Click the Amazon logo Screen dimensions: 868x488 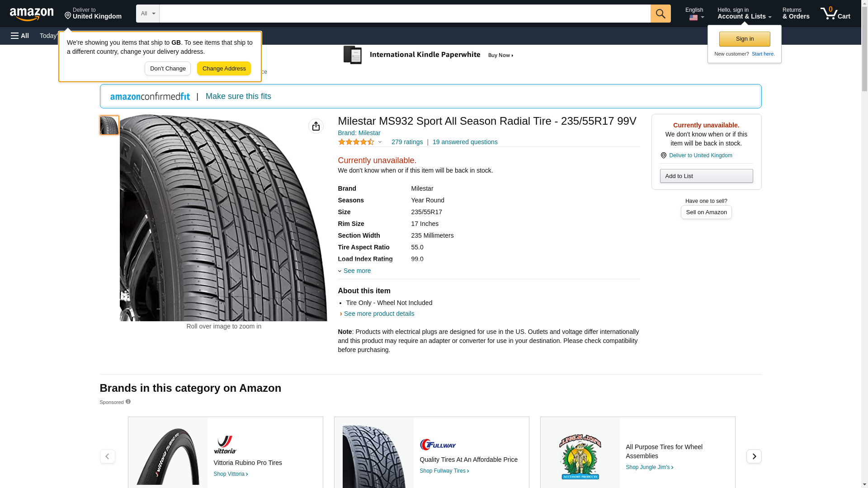32,14
